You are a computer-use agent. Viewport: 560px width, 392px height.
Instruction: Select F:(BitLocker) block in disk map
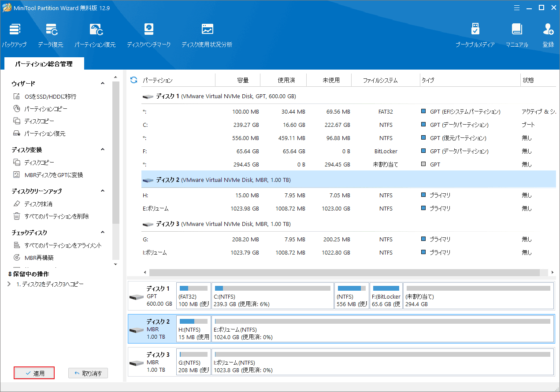click(x=386, y=296)
